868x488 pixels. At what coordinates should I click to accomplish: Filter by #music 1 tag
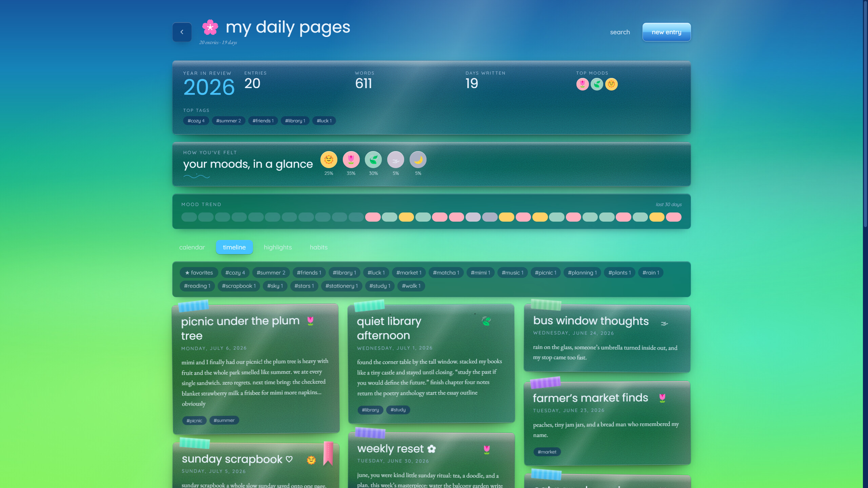[512, 272]
